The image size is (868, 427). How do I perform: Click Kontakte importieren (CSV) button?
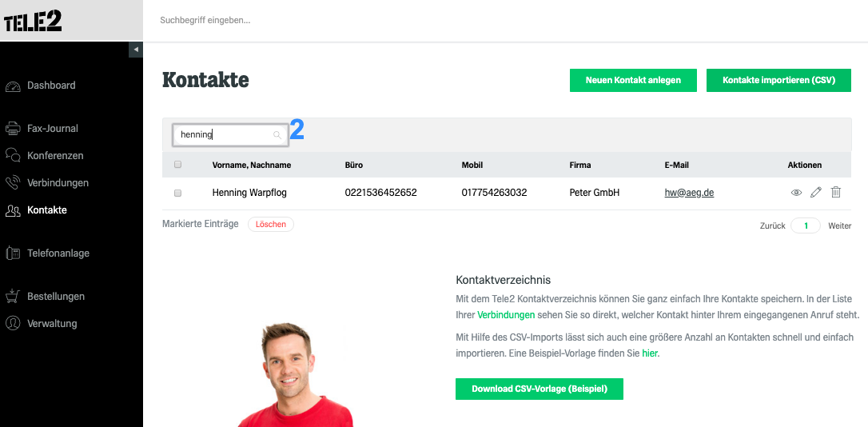click(778, 80)
